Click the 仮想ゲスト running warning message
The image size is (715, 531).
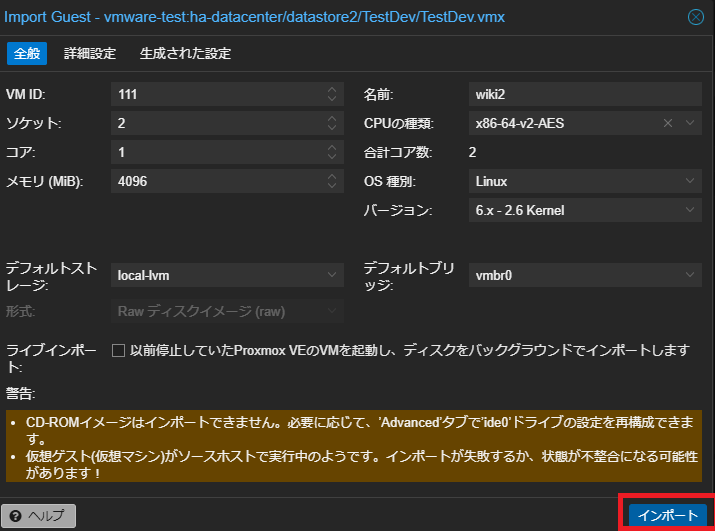[362, 465]
